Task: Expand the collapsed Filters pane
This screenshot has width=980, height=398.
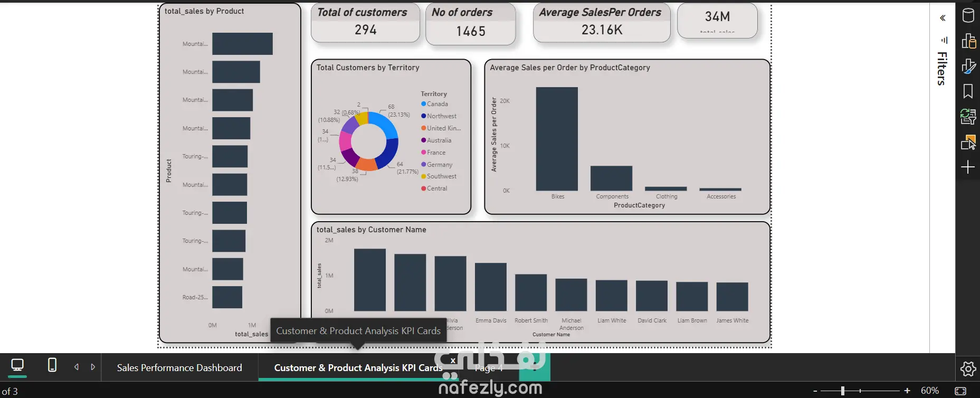Action: point(943,18)
